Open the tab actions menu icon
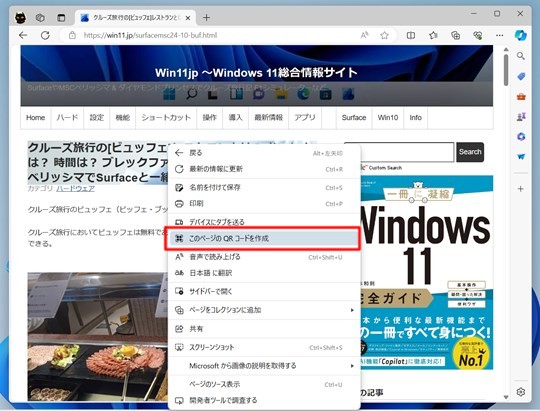The height and width of the screenshot is (411, 540). (x=61, y=18)
